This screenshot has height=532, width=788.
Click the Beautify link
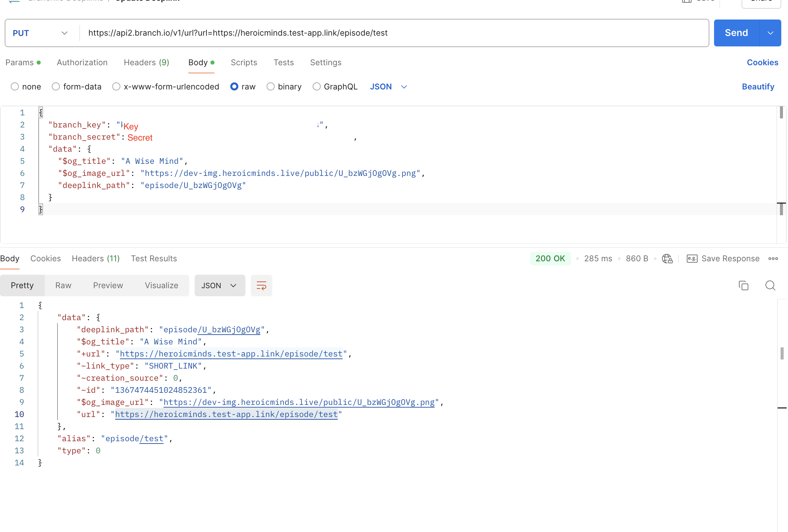point(757,87)
